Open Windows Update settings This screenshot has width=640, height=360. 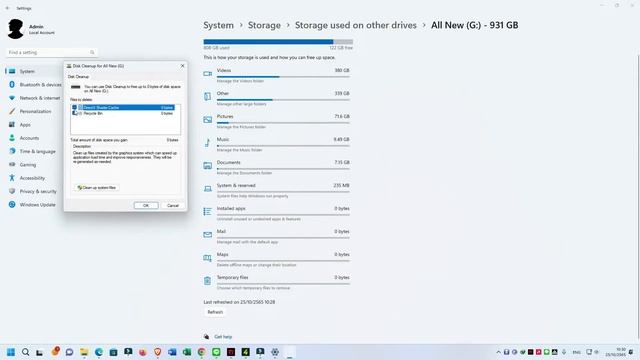(33, 205)
